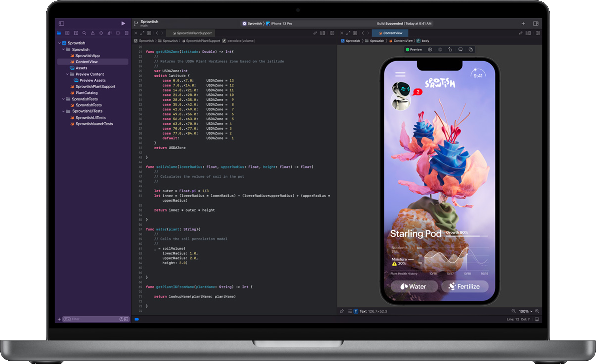Open the Find navigator magnifier icon
Image resolution: width=596 pixels, height=364 pixels.
click(x=84, y=33)
